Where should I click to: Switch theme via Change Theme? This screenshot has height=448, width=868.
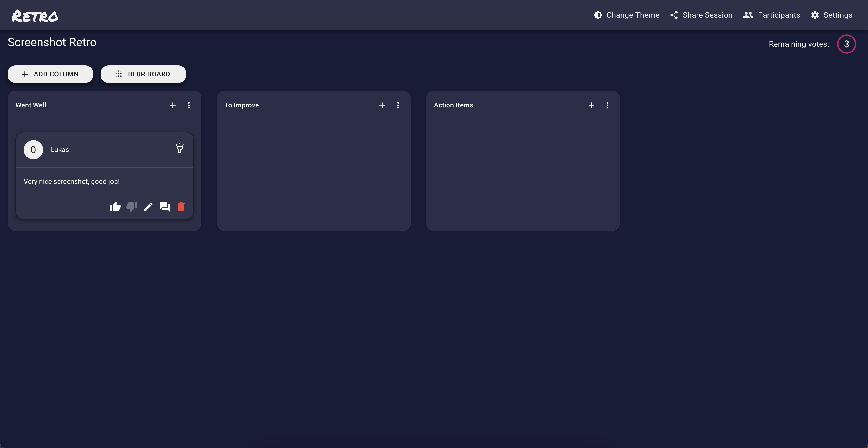click(x=626, y=15)
